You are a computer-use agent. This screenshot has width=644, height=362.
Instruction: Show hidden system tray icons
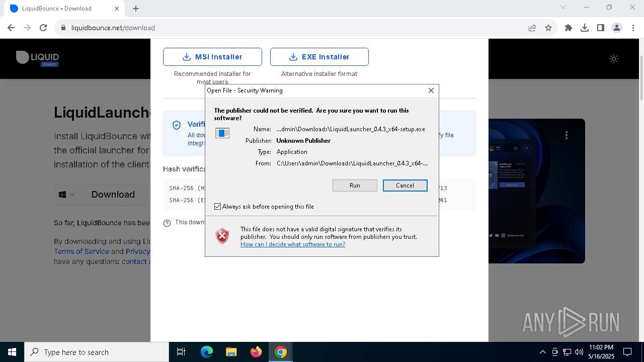point(542,352)
